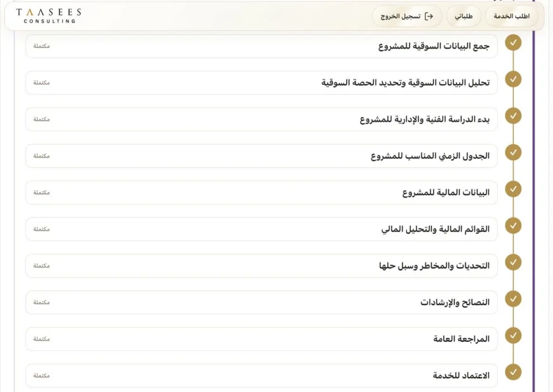Click مكتملة status in النصائح والإرشادات row
Image resolution: width=553 pixels, height=392 pixels.
pos(42,302)
